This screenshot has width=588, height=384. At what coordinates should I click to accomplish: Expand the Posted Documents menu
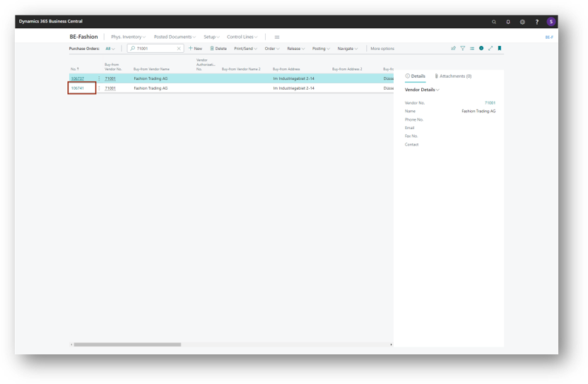tap(175, 37)
